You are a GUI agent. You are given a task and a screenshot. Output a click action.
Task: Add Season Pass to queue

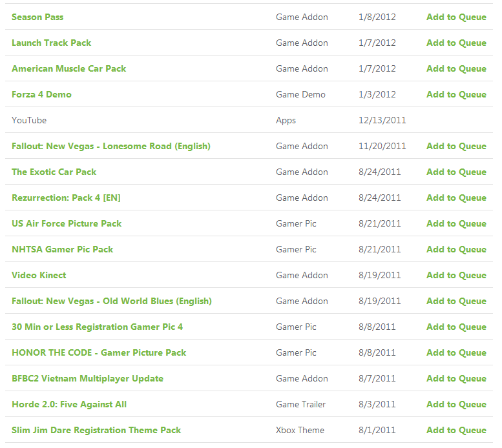click(456, 17)
